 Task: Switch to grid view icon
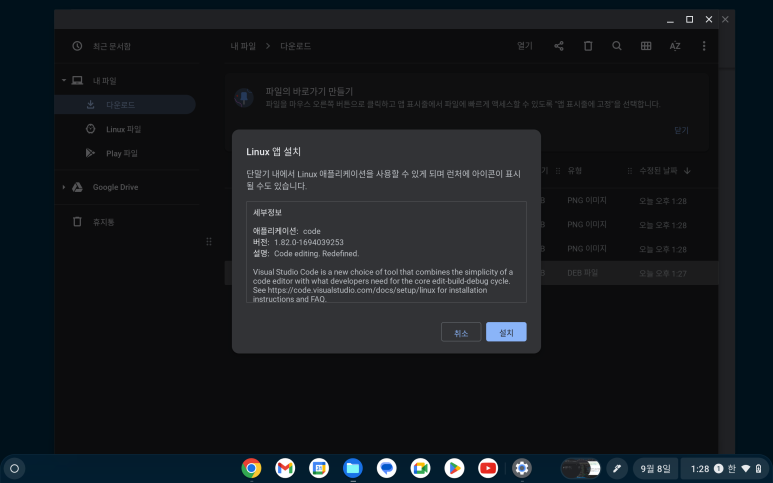coord(646,46)
